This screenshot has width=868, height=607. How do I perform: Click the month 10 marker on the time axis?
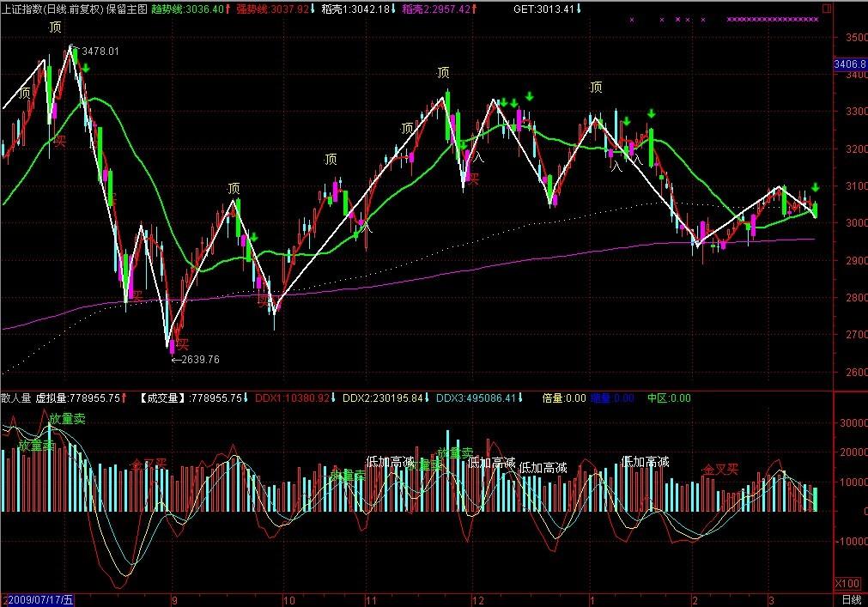pos(289,600)
